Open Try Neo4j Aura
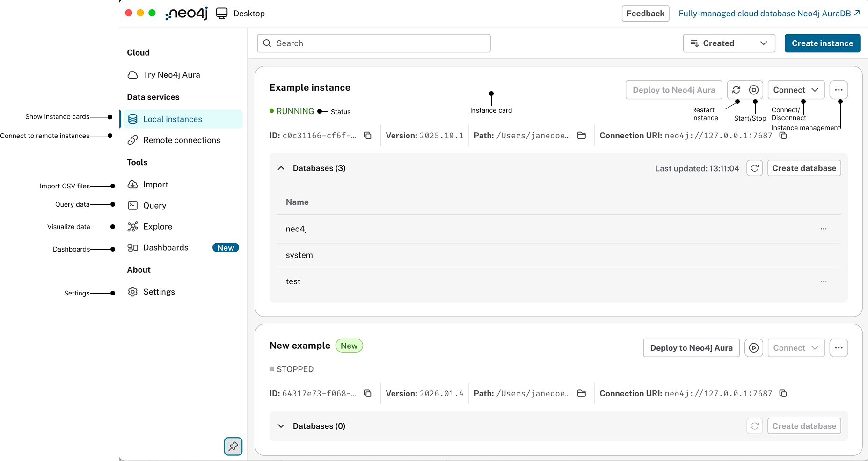 172,75
